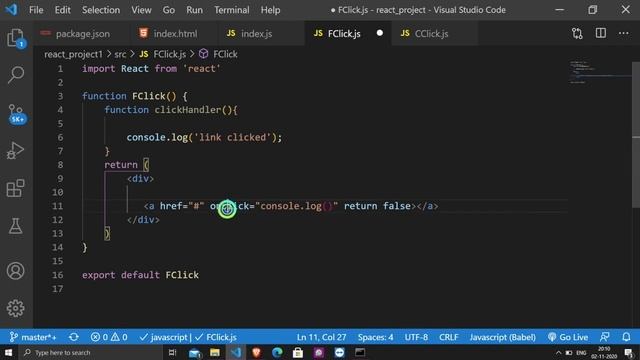Open the Mail app on taskbar
Image resolution: width=640 pixels, height=360 pixels.
pos(194,352)
